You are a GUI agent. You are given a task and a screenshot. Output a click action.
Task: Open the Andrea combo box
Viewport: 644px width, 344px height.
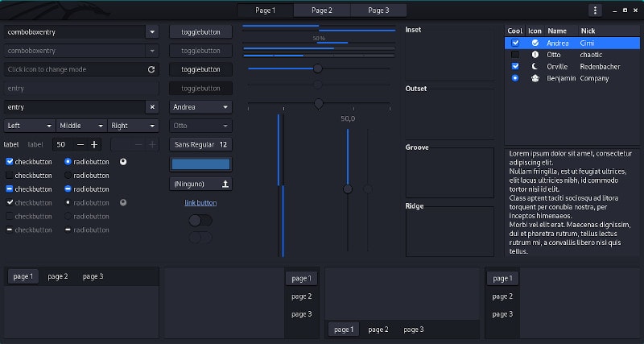(200, 106)
